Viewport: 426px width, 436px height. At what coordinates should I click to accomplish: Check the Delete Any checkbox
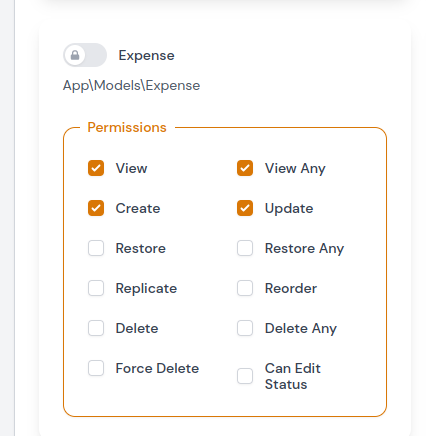coord(245,328)
